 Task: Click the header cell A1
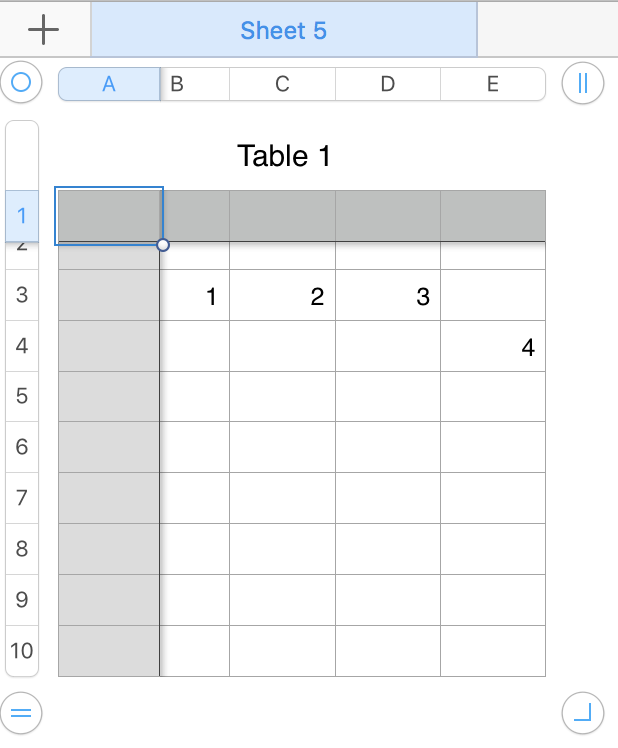[109, 215]
